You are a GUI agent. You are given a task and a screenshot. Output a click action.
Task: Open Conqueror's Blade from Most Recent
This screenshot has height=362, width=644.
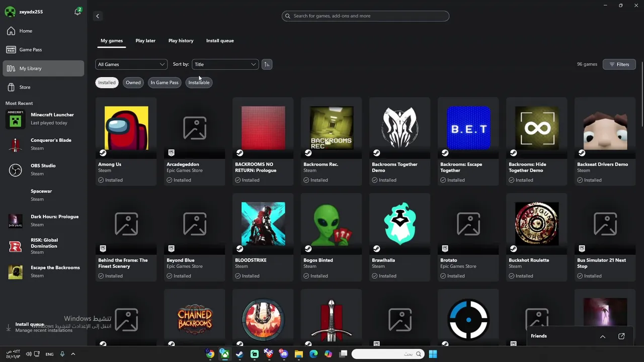[x=43, y=144]
